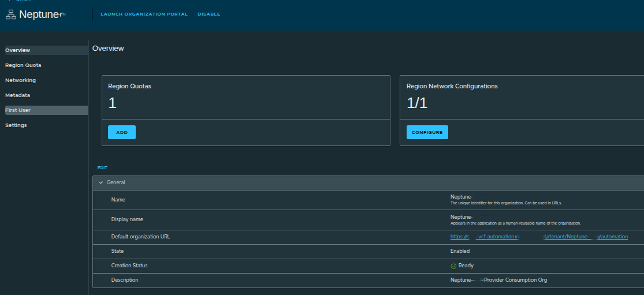Image resolution: width=644 pixels, height=295 pixels.
Task: Click the Region Quotas count of 1
Action: coord(113,103)
